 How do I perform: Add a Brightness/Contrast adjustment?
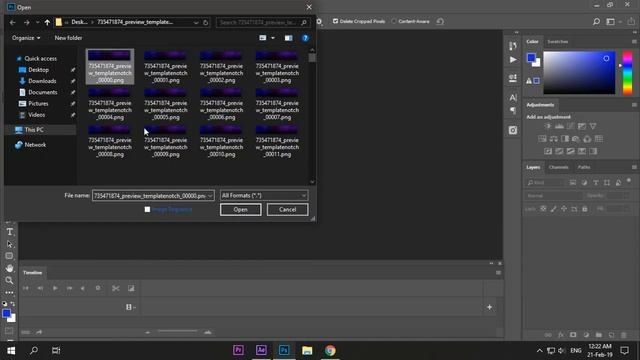click(x=548, y=126)
